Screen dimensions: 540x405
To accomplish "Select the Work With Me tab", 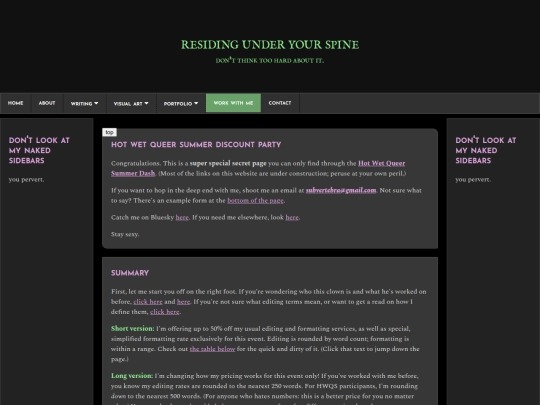I will point(233,103).
